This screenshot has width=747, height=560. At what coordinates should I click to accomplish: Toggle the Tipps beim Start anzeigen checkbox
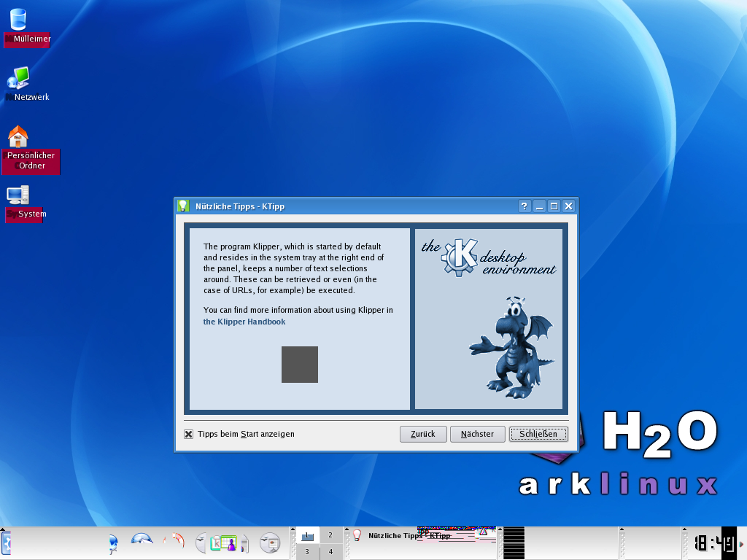coord(189,434)
